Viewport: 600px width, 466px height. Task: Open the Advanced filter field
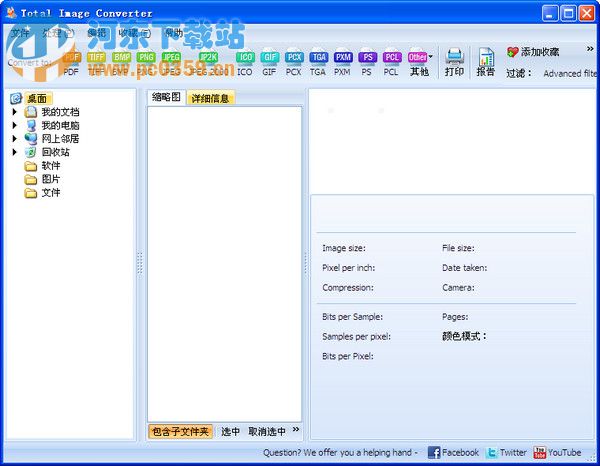(569, 73)
